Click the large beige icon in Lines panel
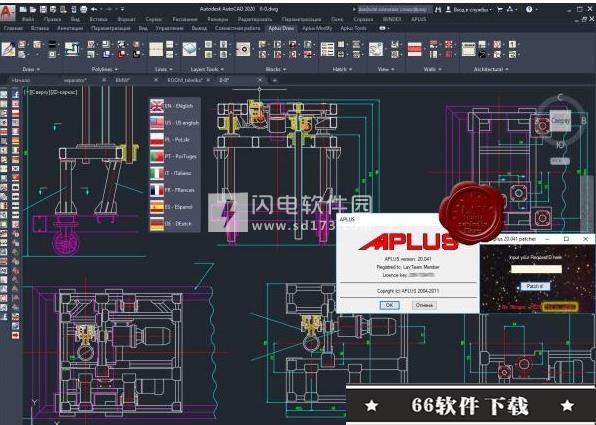 pos(156,49)
